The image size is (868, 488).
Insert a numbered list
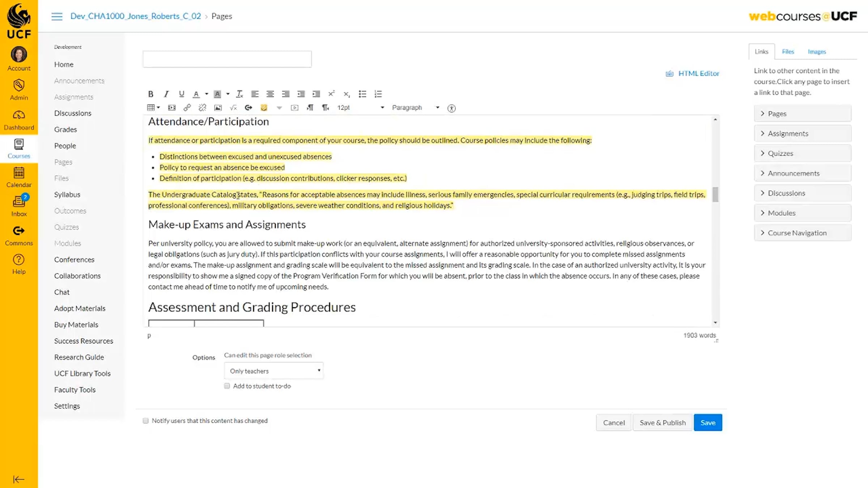(378, 94)
